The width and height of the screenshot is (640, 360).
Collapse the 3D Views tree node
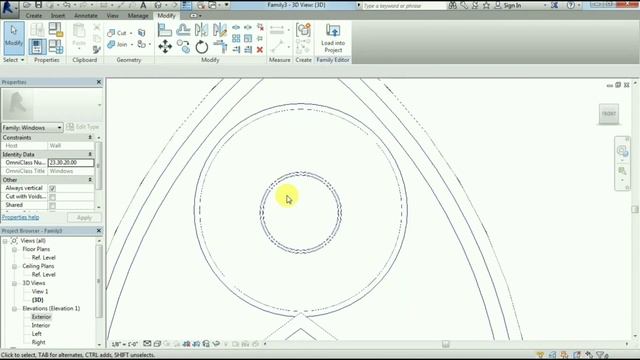tap(14, 283)
